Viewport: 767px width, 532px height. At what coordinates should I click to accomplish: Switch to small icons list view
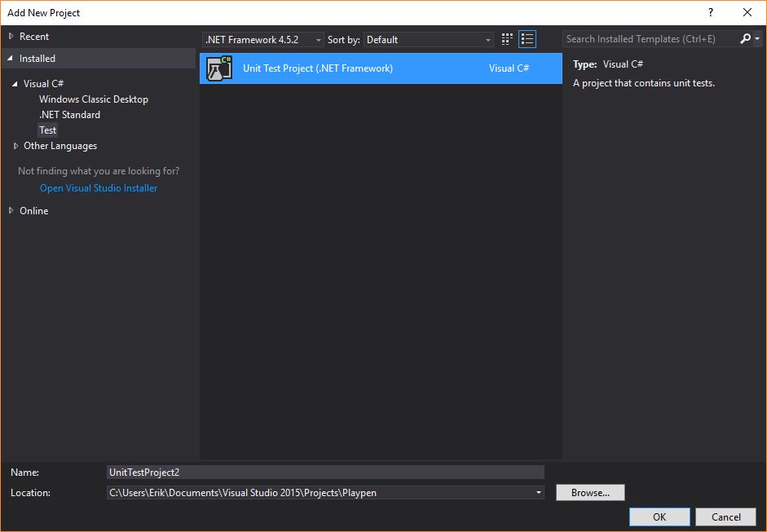527,39
